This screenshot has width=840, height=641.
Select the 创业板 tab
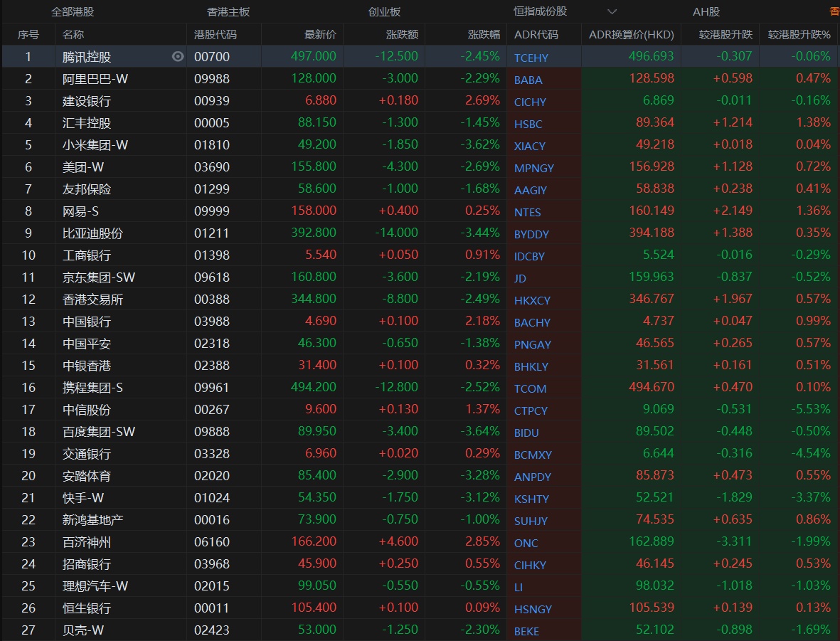click(x=384, y=12)
